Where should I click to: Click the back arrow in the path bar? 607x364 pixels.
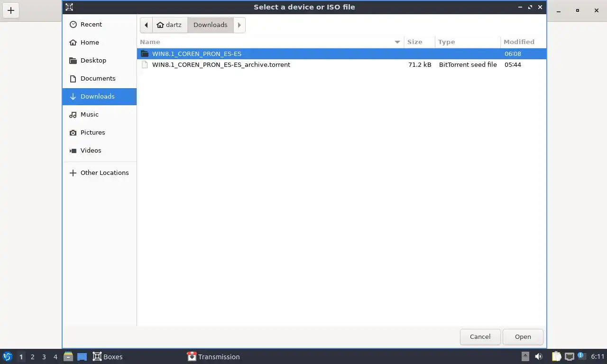pos(146,25)
